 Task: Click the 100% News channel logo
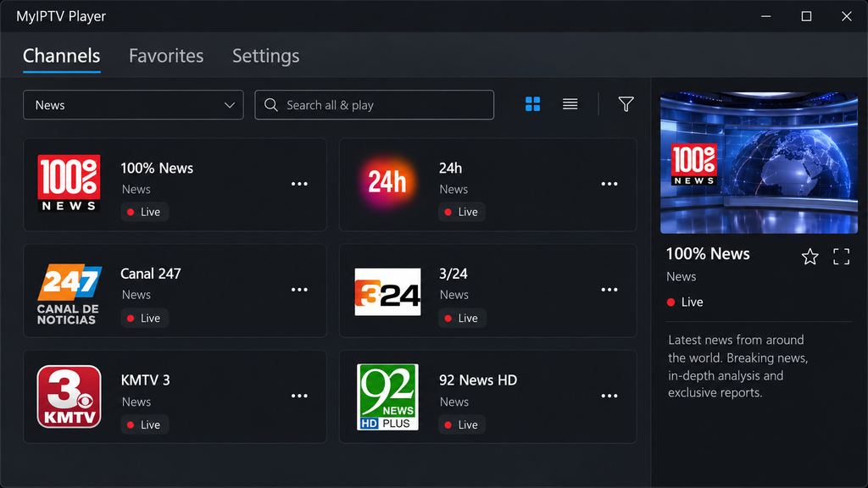[69, 183]
